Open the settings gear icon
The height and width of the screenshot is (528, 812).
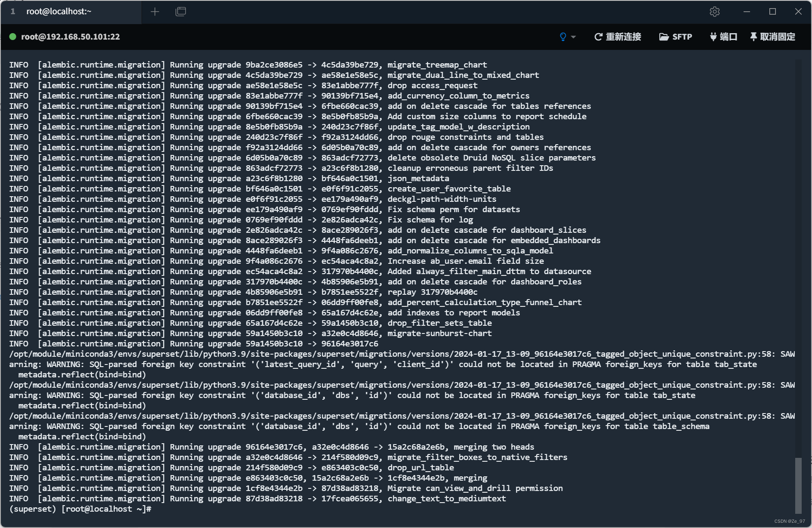point(715,12)
